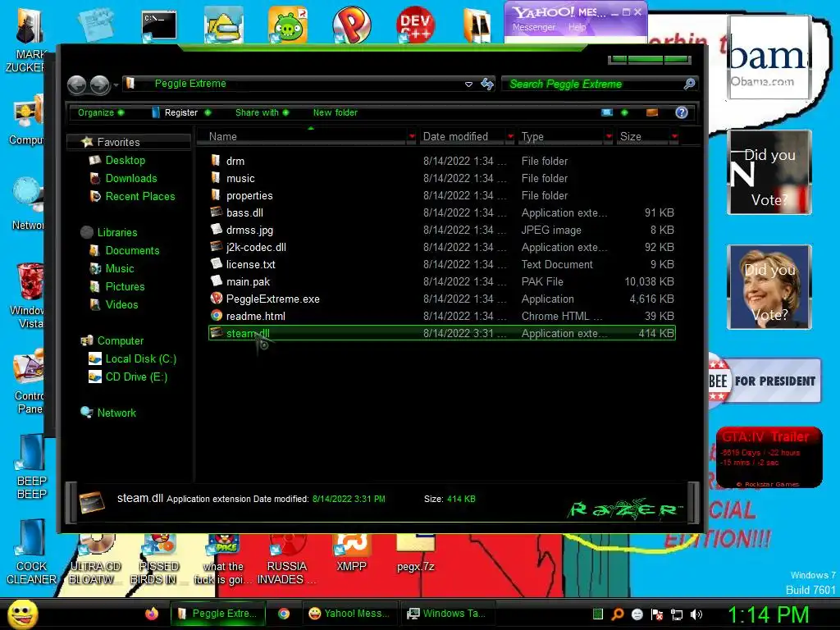Open Documents library in sidebar
This screenshot has width=840, height=630.
point(132,251)
